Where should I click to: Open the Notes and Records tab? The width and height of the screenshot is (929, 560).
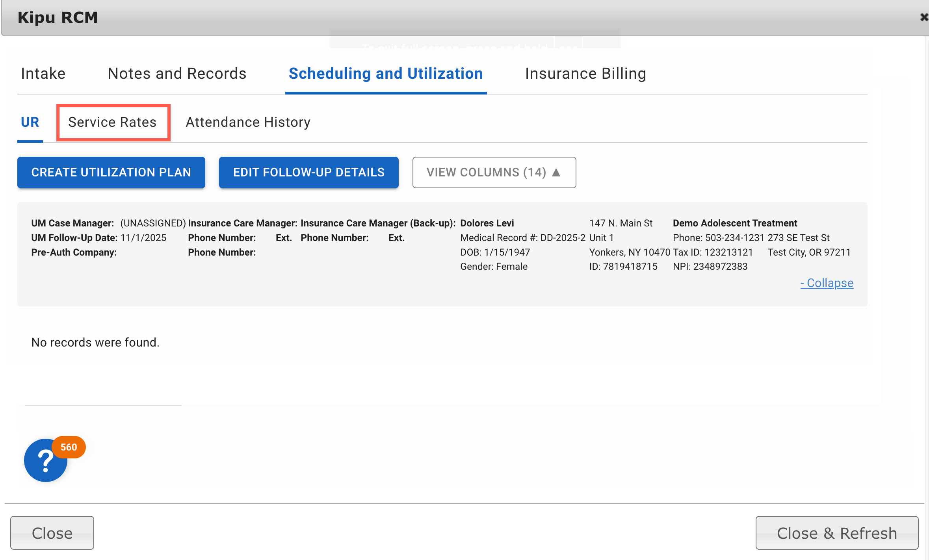(x=177, y=73)
